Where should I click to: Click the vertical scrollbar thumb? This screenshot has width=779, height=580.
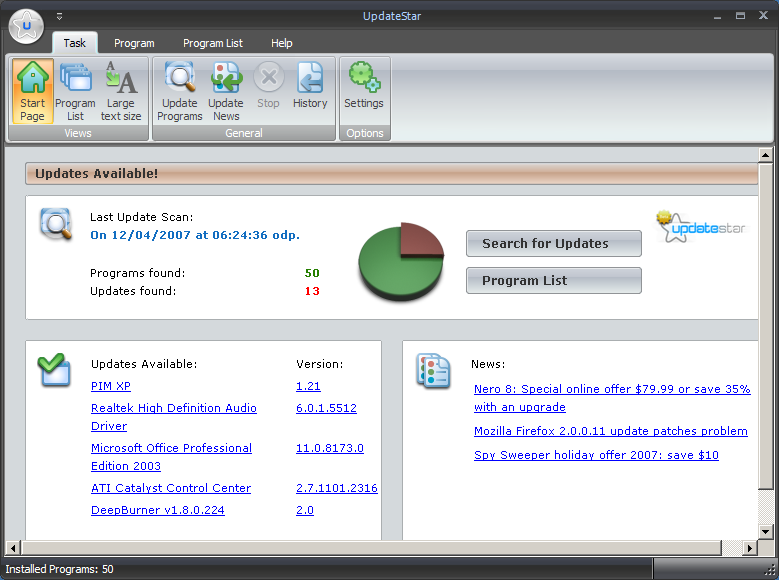click(x=766, y=326)
